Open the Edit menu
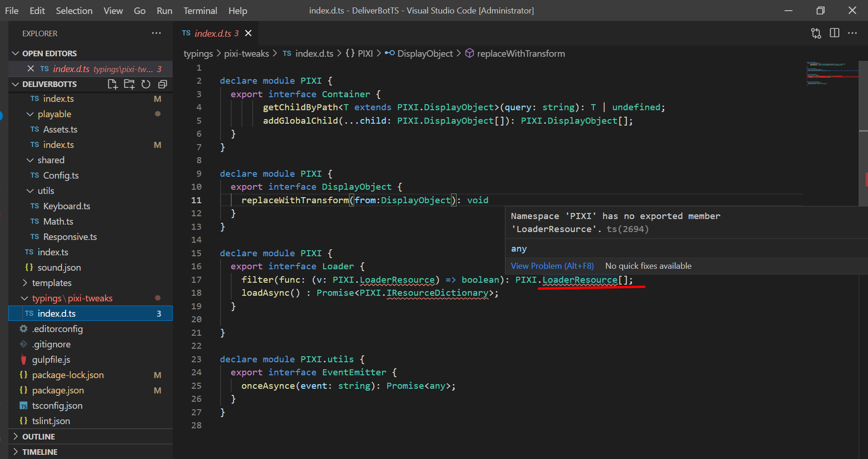 click(37, 10)
